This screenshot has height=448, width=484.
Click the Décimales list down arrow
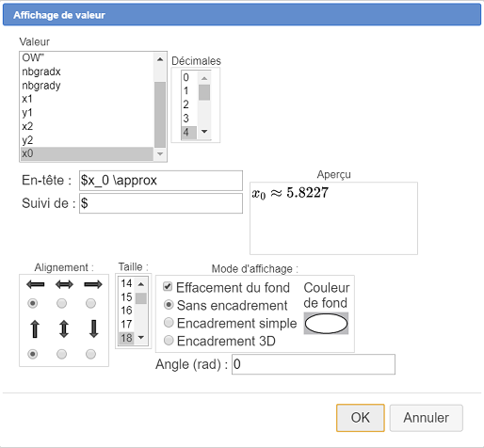(x=204, y=132)
